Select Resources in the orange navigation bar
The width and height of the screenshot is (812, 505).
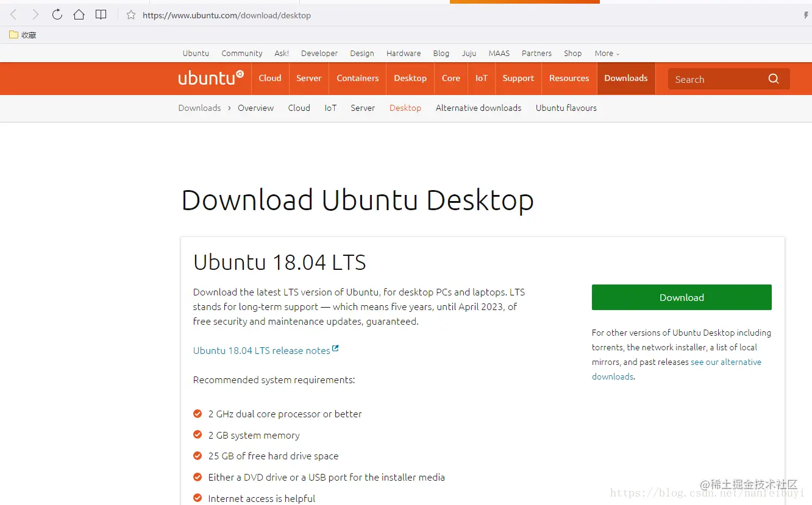(569, 78)
